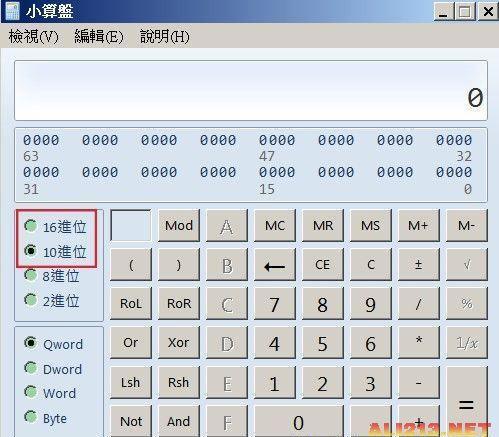Viewport: 499px width, 437px height.
Task: Click the division slash button
Action: click(419, 304)
